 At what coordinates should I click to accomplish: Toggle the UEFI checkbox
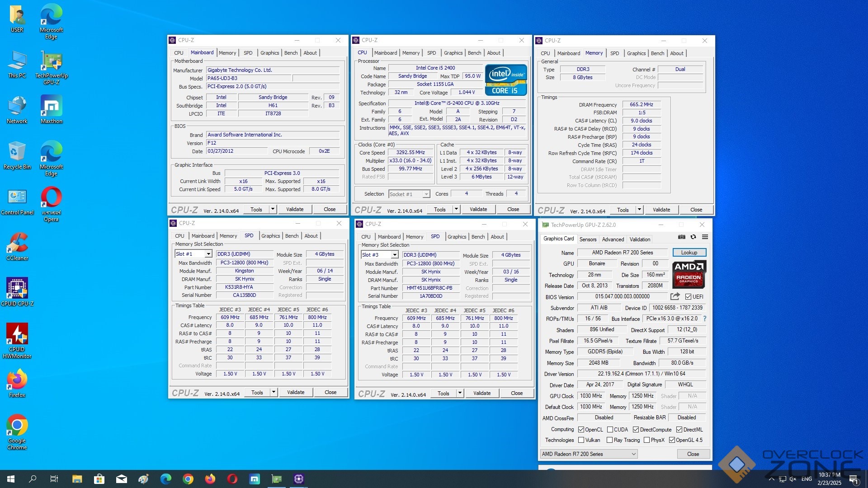(688, 297)
